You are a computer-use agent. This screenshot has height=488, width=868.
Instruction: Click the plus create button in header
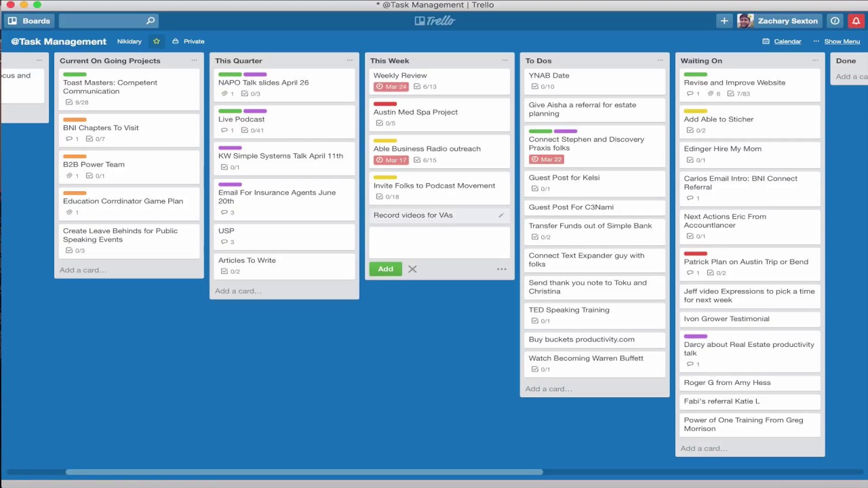coord(724,21)
